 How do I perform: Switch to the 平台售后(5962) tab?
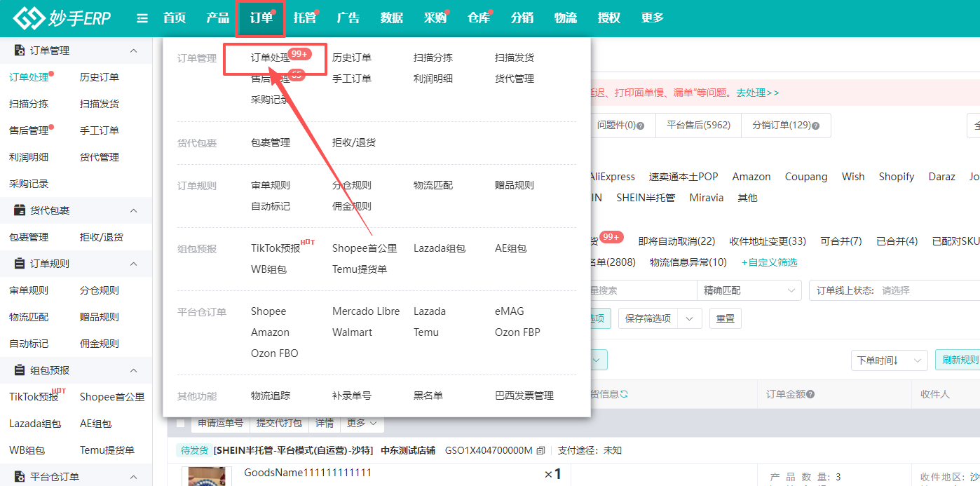[x=698, y=125]
